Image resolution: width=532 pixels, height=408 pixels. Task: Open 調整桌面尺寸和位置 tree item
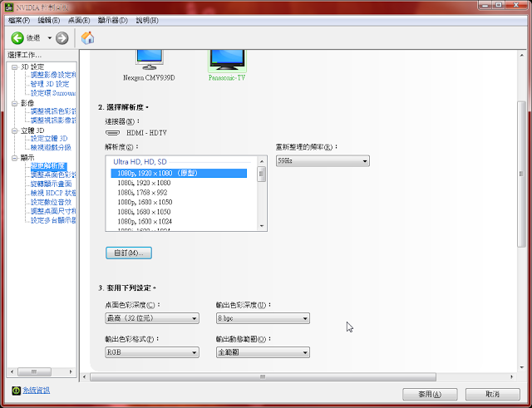[x=53, y=211]
